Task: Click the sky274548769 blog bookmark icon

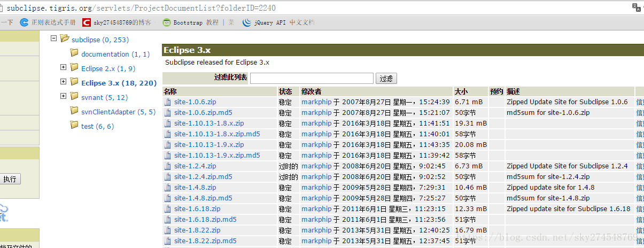Action: click(x=87, y=22)
